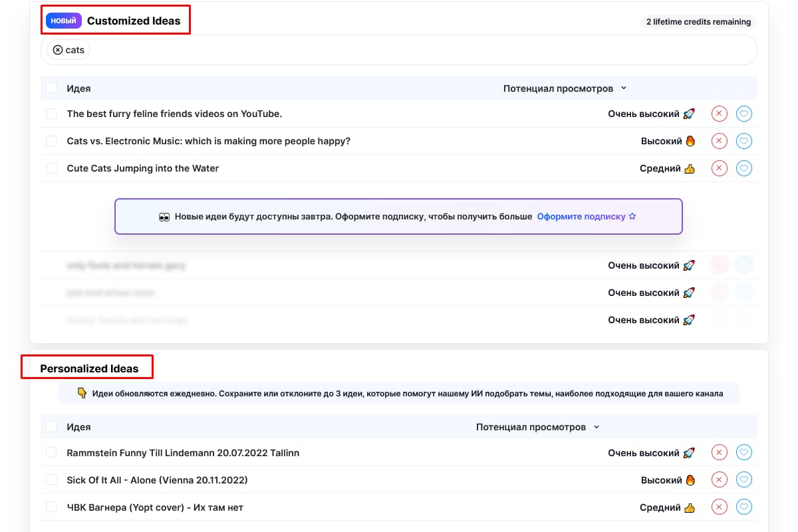
Task: Remove the 'cats' tag using its x icon
Action: [x=58, y=50]
